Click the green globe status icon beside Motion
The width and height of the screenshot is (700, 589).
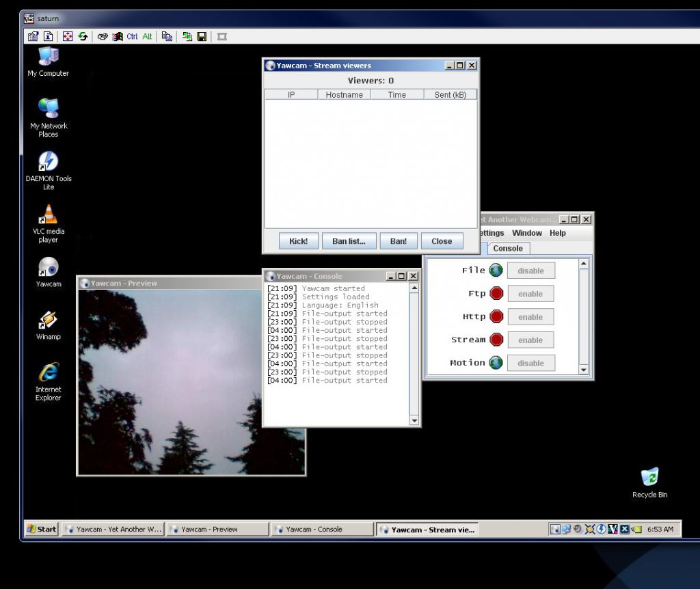(x=496, y=363)
